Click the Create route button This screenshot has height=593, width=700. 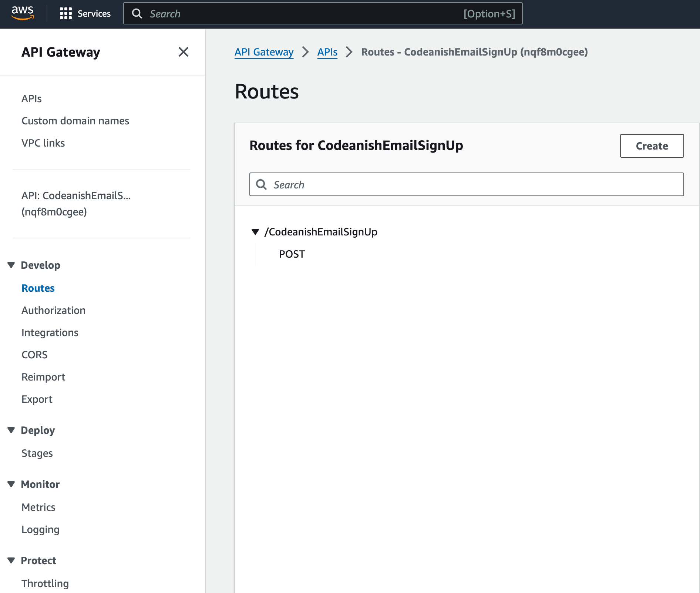(652, 146)
